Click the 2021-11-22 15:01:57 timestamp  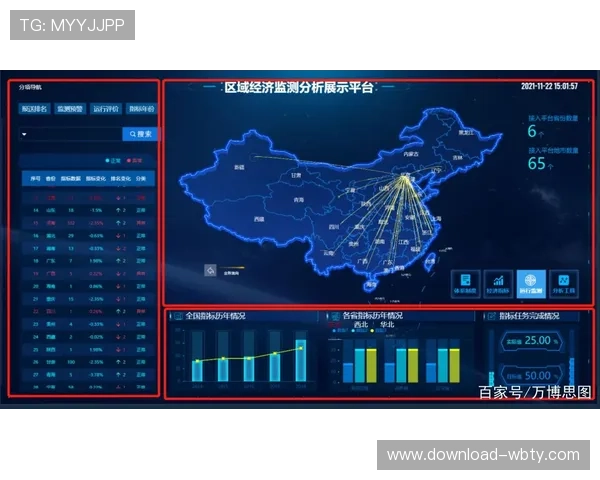tap(549, 86)
